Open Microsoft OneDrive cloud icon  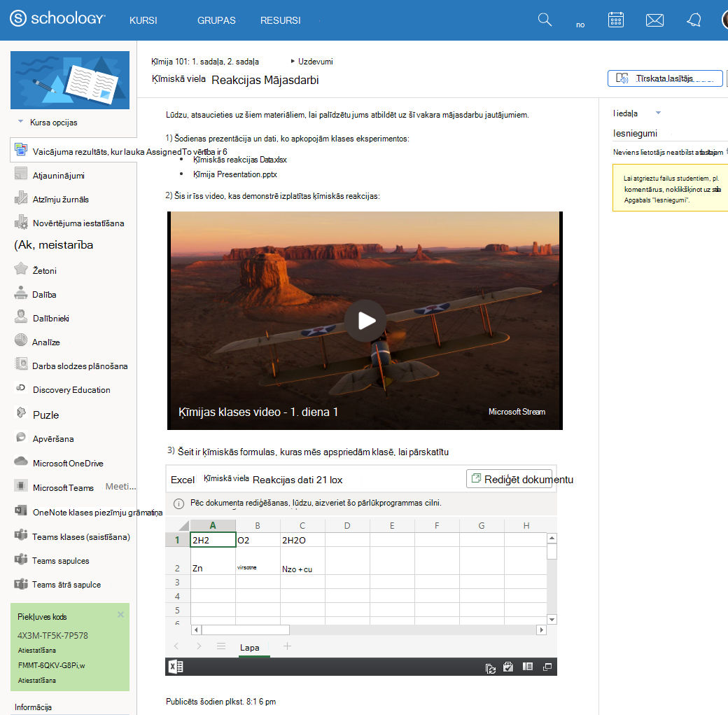point(21,461)
